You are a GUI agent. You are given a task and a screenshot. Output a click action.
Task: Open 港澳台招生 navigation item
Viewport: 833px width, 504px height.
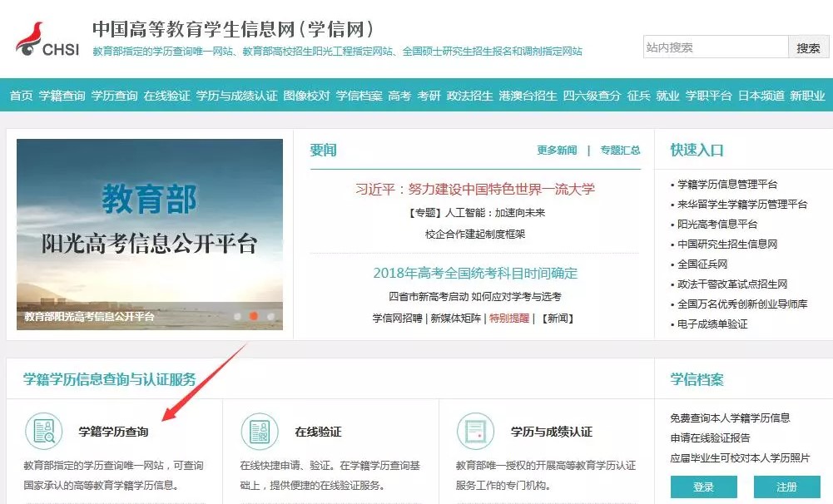(x=528, y=96)
